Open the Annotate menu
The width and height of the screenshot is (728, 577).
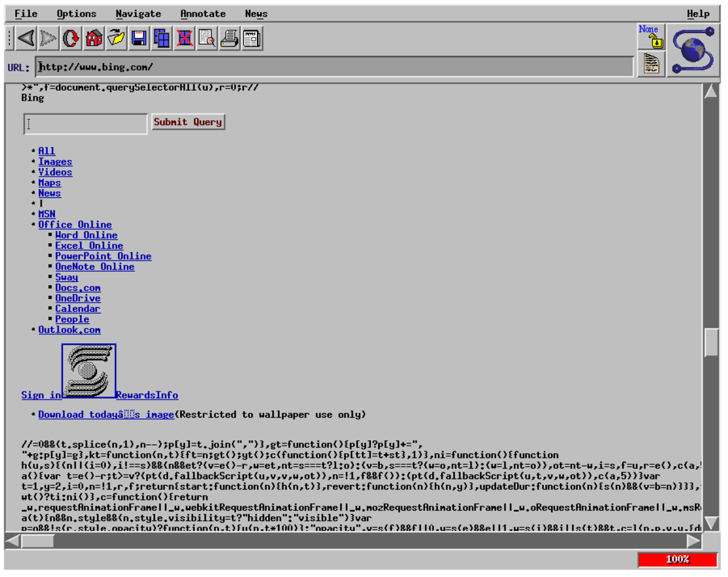click(203, 14)
